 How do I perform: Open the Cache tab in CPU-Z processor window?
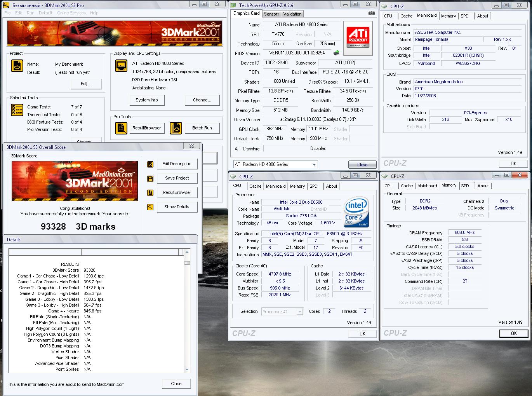[256, 186]
